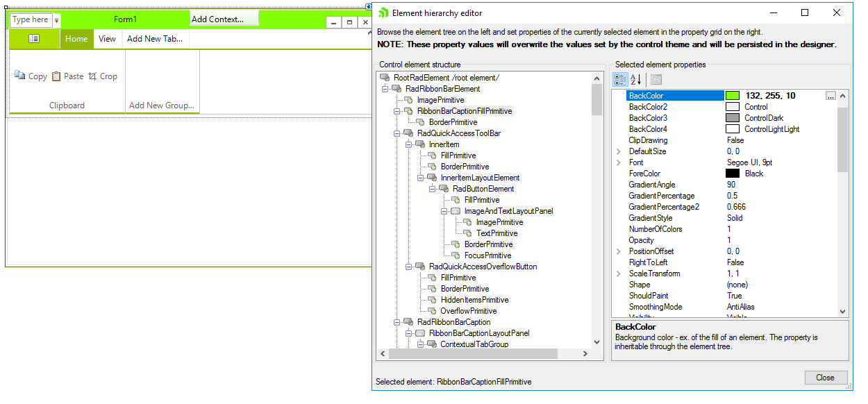Click the OverflowPrimitive node icon
This screenshot has width=868, height=404.
tap(433, 311)
